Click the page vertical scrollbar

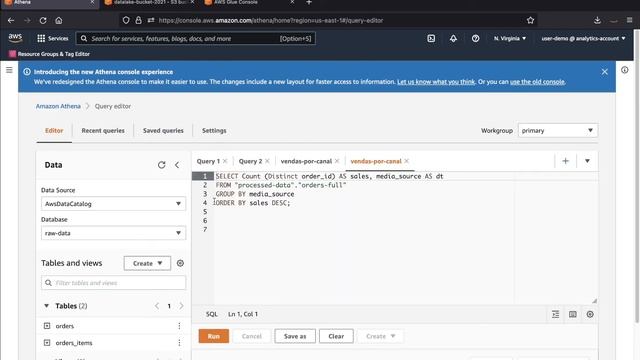click(637, 176)
